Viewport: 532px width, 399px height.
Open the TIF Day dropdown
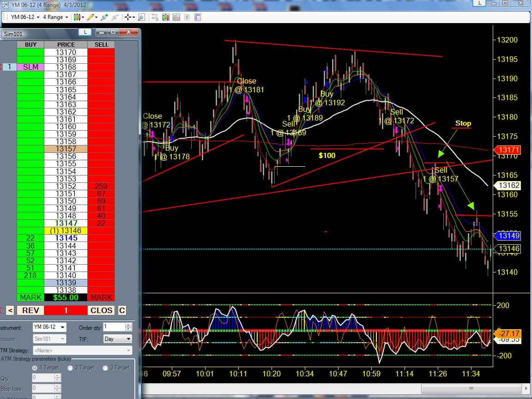[x=117, y=339]
